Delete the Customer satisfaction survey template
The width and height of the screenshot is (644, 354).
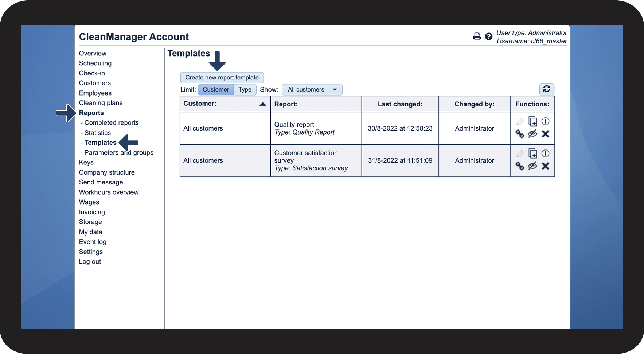(x=546, y=166)
